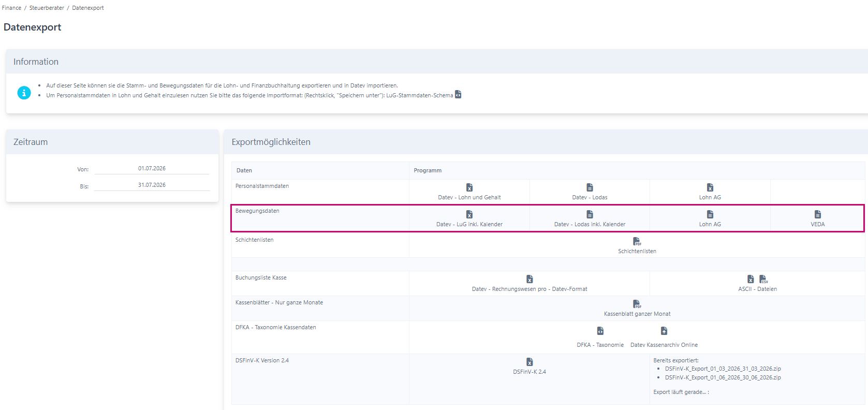Click the DFKA - Taxonomie file icon
Viewport: 868px width, 410px height.
click(x=600, y=331)
